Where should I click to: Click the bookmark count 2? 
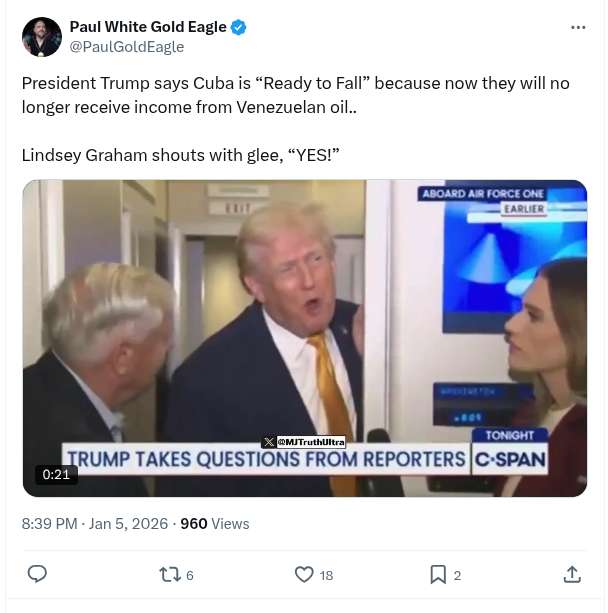coord(457,575)
